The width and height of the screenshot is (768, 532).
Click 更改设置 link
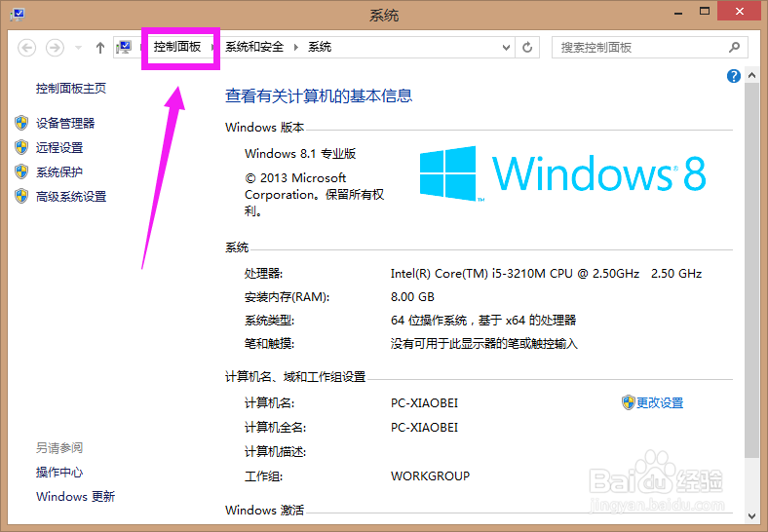(x=660, y=402)
